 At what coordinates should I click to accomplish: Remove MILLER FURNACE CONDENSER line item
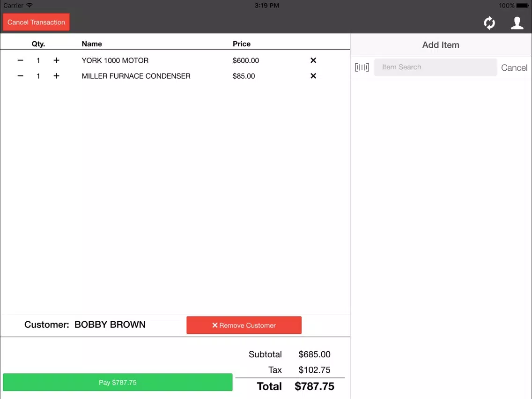pyautogui.click(x=313, y=76)
